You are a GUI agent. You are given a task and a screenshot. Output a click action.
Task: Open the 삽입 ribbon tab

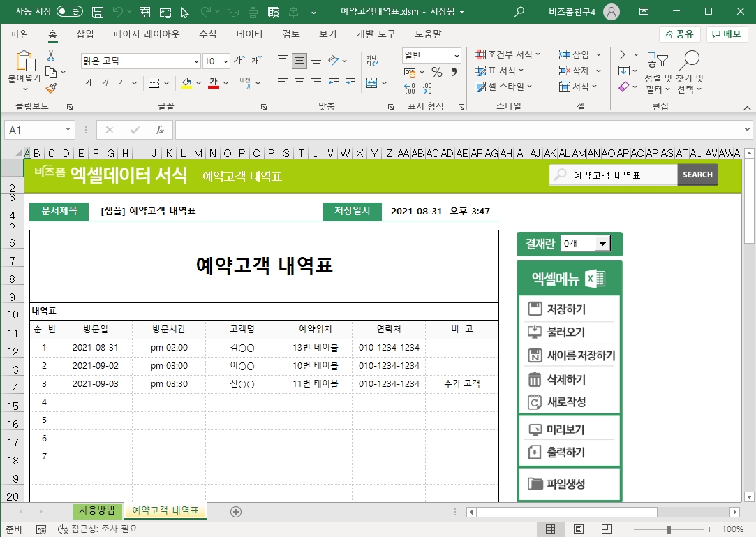[x=85, y=34]
